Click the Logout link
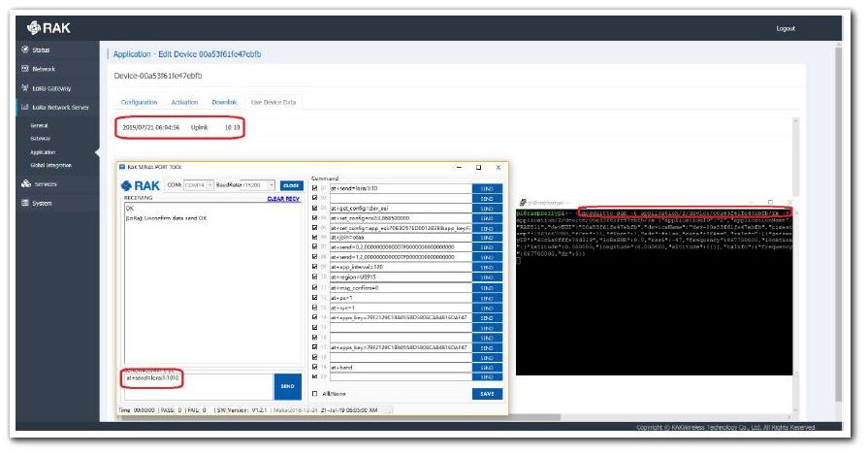 pos(785,28)
